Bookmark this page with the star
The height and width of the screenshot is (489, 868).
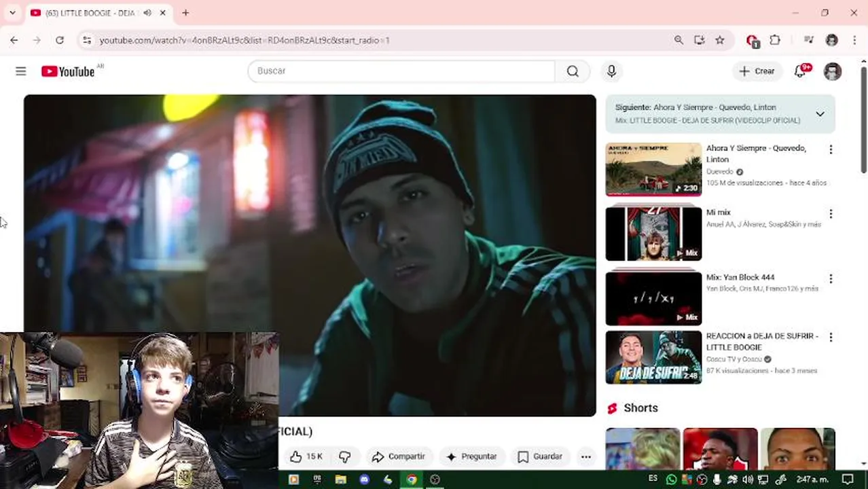tap(720, 40)
